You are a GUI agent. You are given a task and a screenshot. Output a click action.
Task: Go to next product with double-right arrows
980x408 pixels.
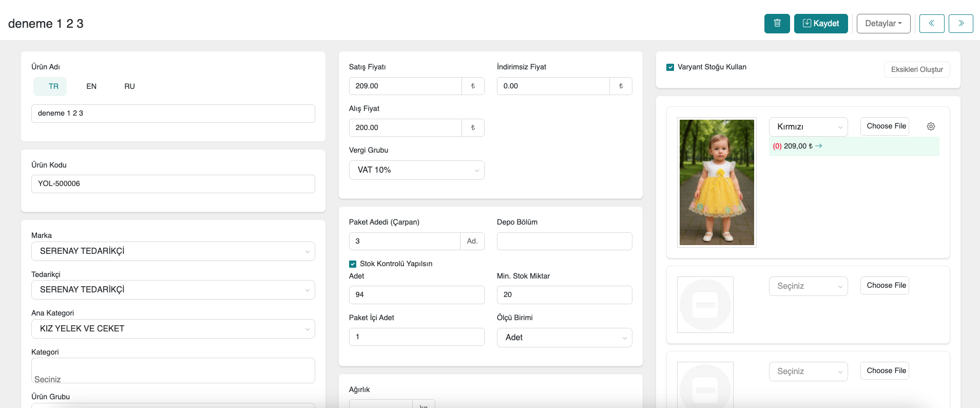960,24
